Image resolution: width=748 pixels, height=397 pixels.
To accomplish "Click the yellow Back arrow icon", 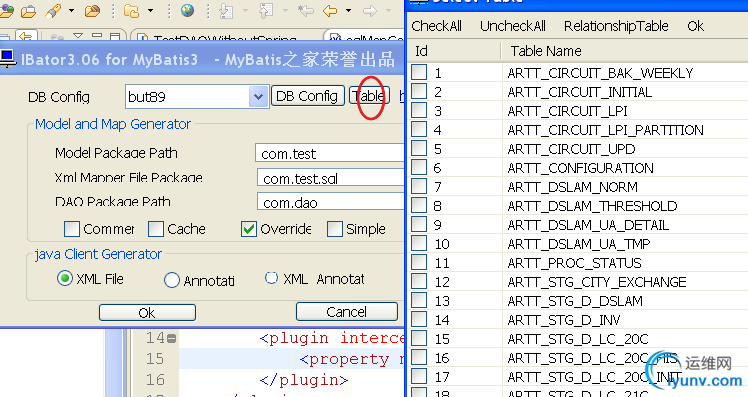I will 330,10.
